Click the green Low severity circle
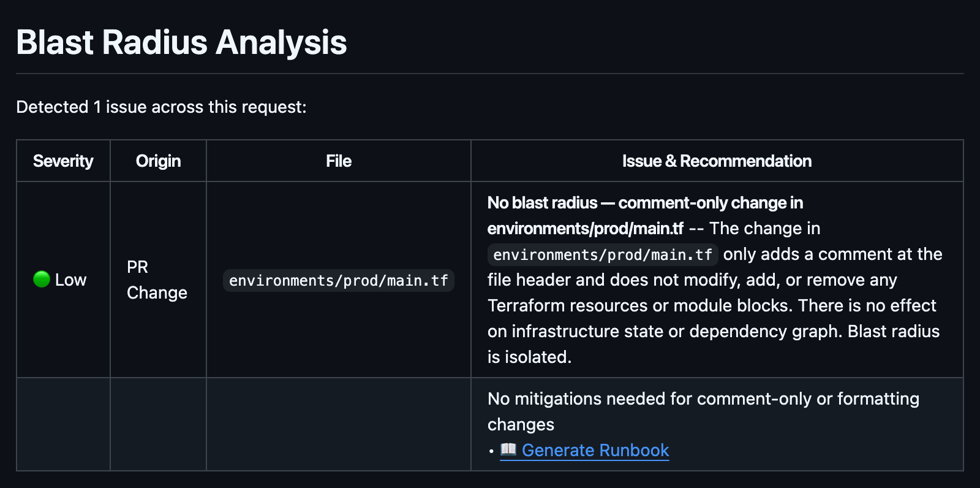 coord(42,280)
